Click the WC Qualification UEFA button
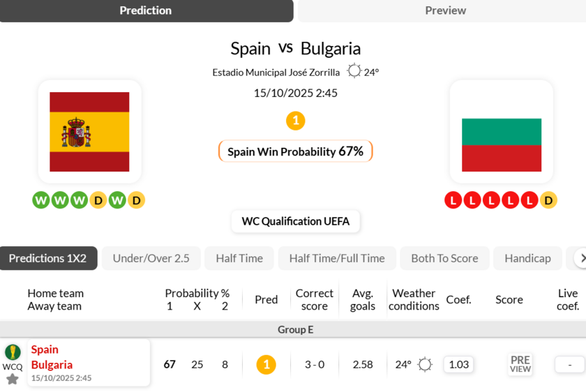This screenshot has height=392, width=586. point(295,221)
